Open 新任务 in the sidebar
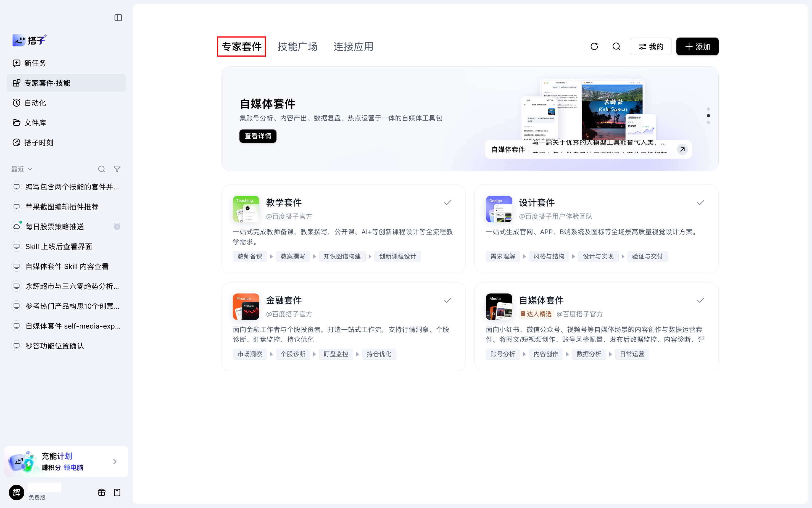The image size is (812, 508). (x=66, y=63)
